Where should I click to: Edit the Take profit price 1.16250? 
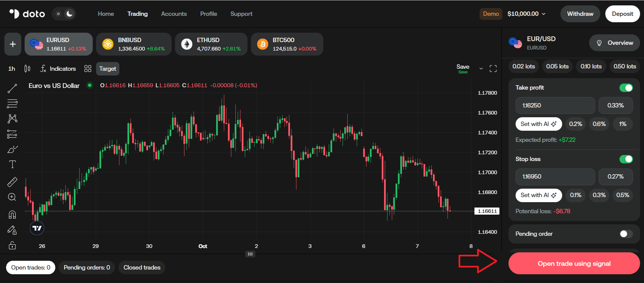click(x=555, y=105)
